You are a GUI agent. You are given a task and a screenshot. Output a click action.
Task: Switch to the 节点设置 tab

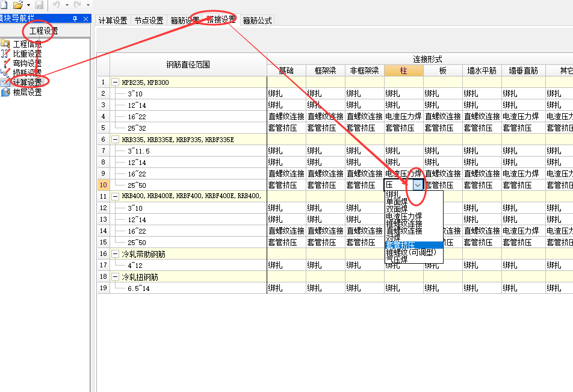tap(149, 20)
